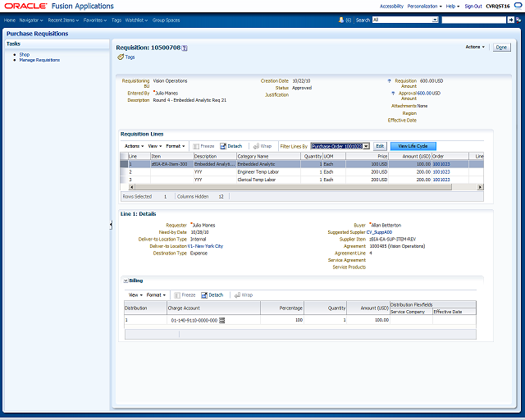Screen dimensions: 525x420
Task: Open order 1001023 link on line 3
Action: tap(441, 180)
